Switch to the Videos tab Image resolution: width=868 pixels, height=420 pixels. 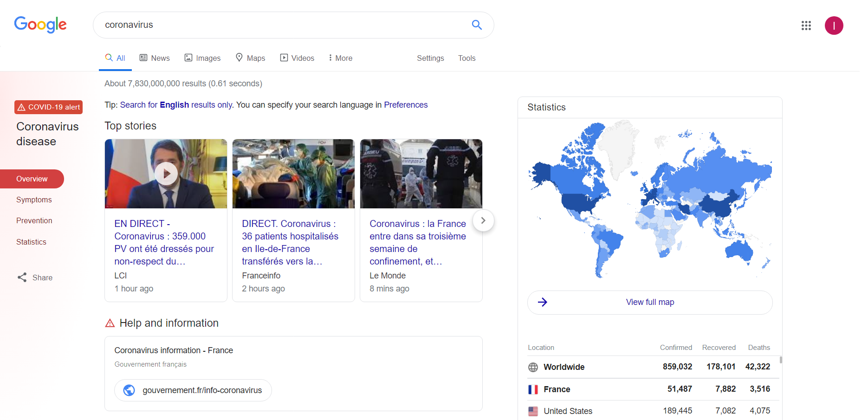pos(297,58)
